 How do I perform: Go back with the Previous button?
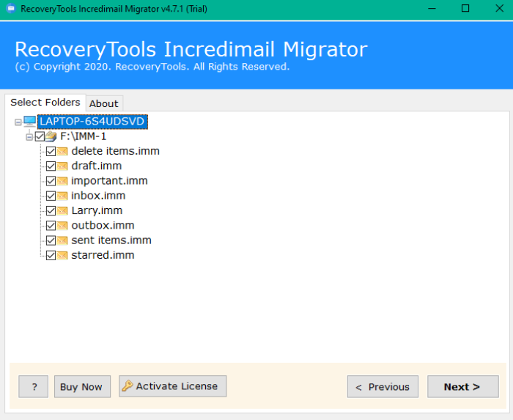(x=383, y=386)
